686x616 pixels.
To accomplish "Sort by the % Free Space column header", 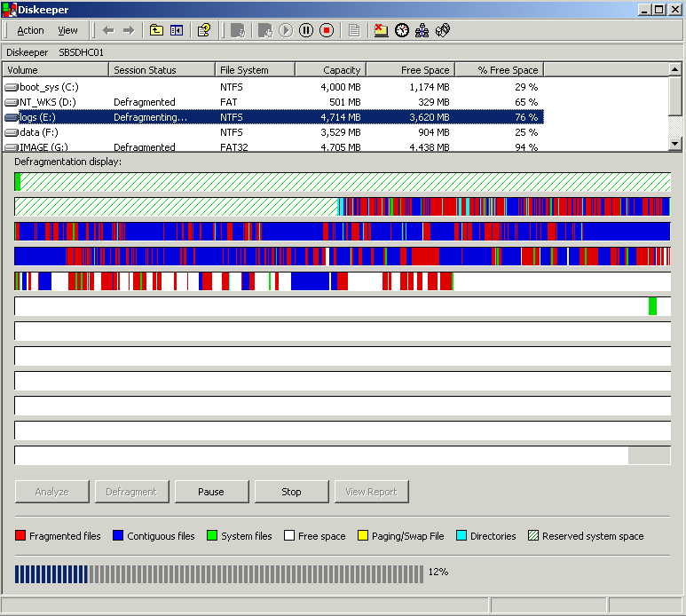I will pos(500,70).
